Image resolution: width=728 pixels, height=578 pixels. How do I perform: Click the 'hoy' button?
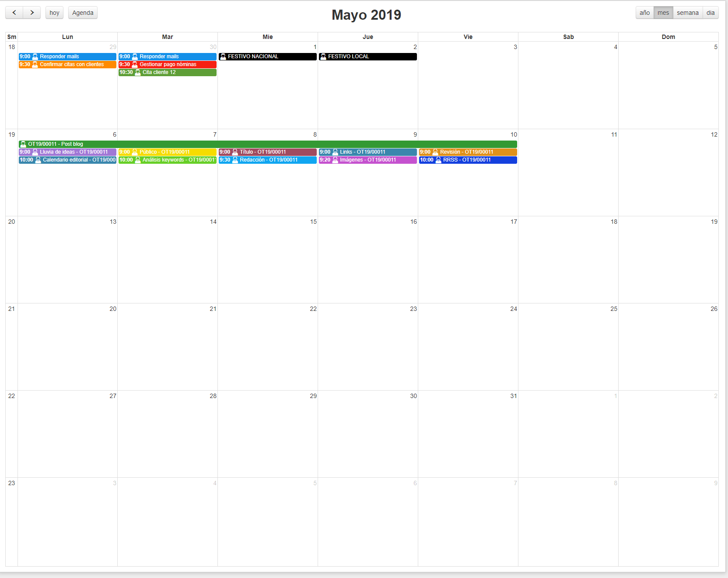tap(54, 13)
